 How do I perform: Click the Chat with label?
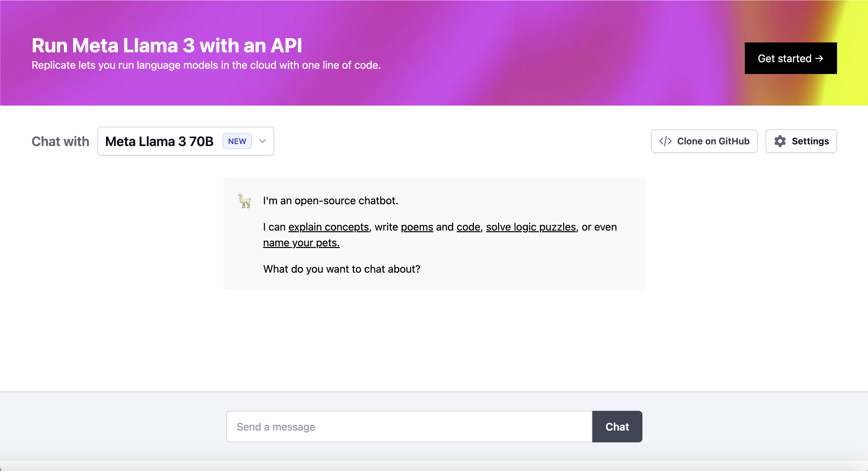point(60,141)
